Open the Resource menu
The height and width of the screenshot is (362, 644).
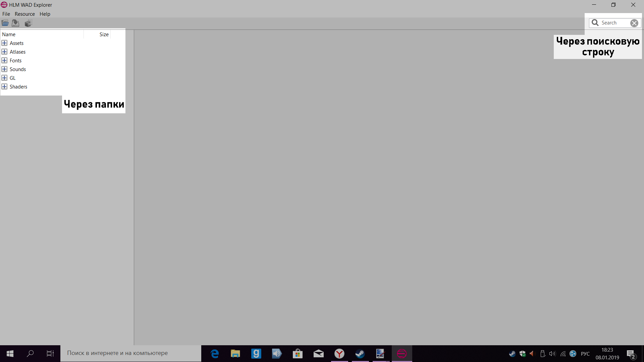click(x=24, y=14)
